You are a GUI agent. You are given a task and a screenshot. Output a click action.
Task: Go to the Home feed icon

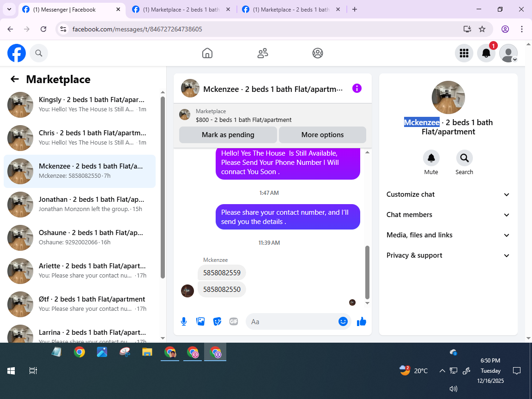pyautogui.click(x=207, y=53)
